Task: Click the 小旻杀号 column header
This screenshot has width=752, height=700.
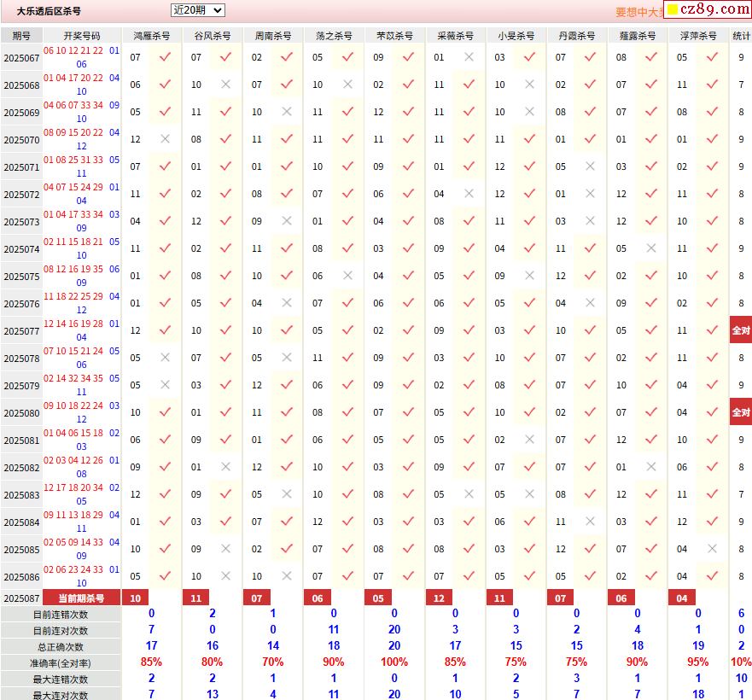Action: click(516, 36)
